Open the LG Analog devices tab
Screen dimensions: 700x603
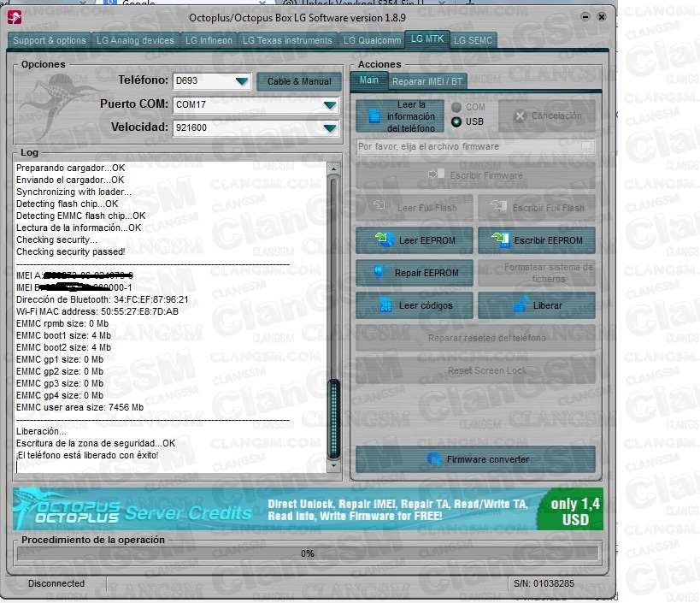(135, 41)
